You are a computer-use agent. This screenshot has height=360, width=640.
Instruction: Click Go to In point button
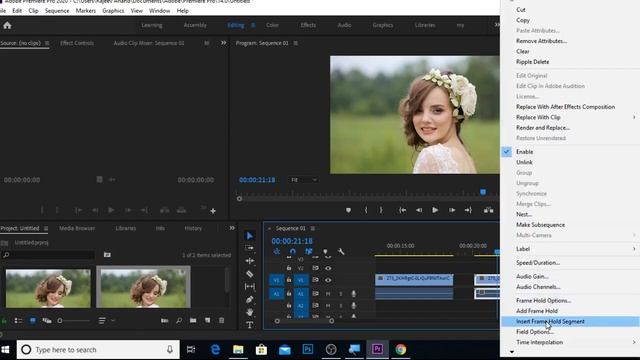tap(402, 210)
